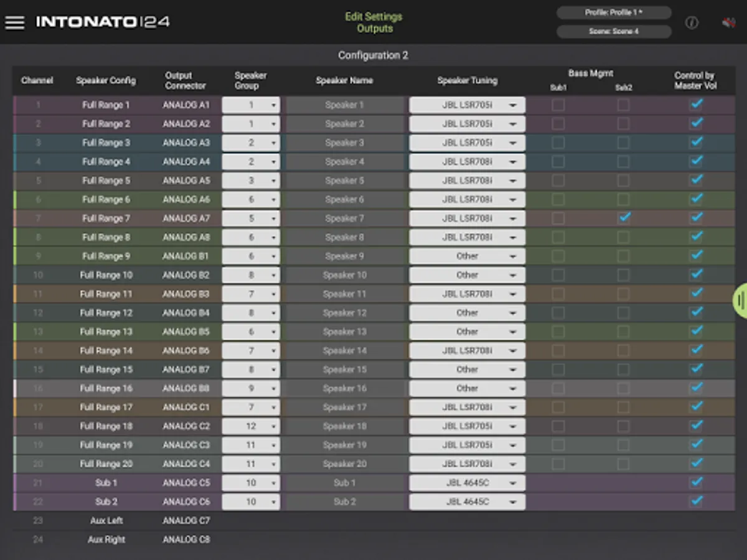Edit the Speaker 20 name field
This screenshot has width=747, height=560.
(345, 464)
